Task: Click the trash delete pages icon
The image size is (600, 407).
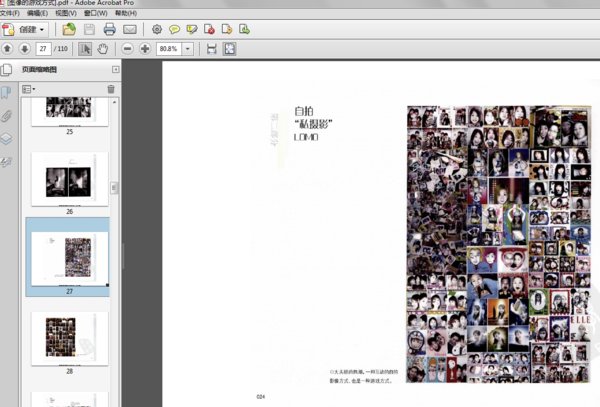Action: click(111, 89)
